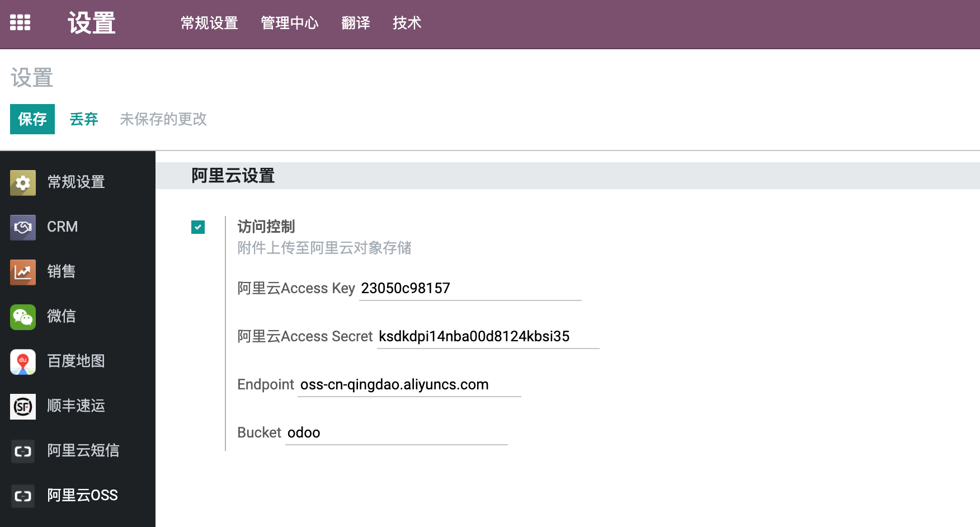Image resolution: width=980 pixels, height=527 pixels.
Task: Open the 技术 technical menu
Action: 407,23
